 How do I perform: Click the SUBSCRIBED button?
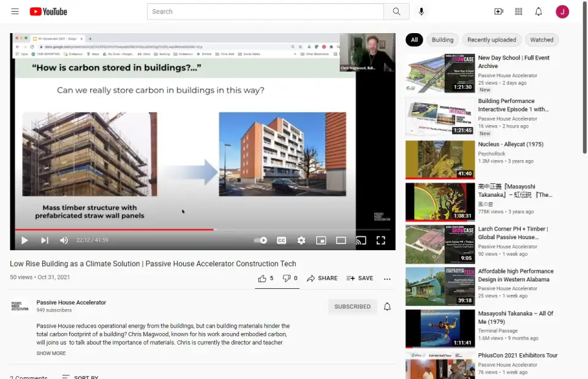click(x=352, y=307)
